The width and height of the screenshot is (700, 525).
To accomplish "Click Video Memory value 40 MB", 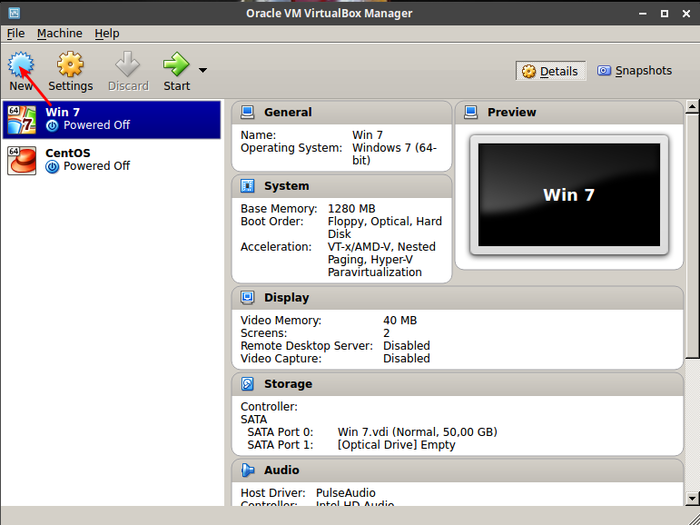I will tap(400, 321).
